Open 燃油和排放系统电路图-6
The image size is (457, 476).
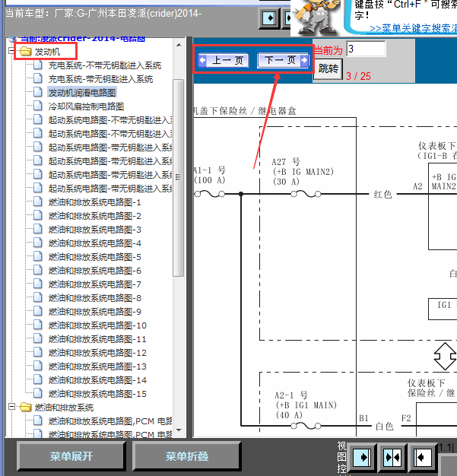95,271
